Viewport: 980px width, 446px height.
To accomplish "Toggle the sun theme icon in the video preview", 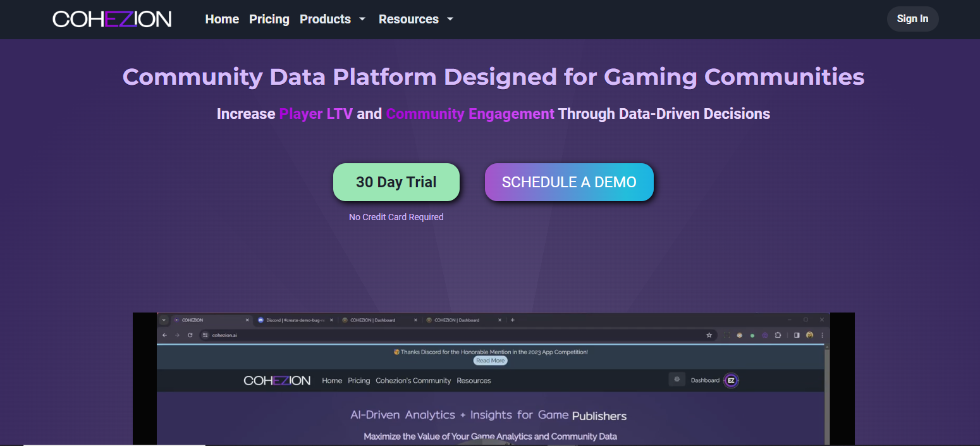I will point(677,380).
